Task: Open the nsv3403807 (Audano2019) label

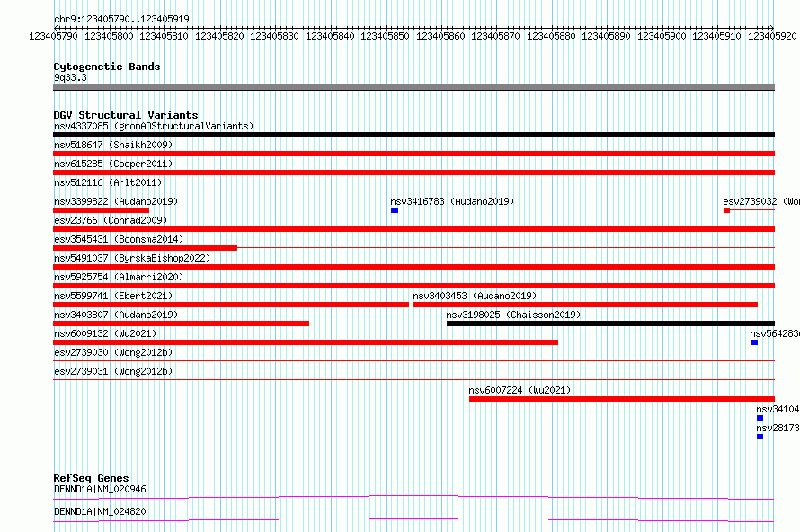Action: click(116, 315)
